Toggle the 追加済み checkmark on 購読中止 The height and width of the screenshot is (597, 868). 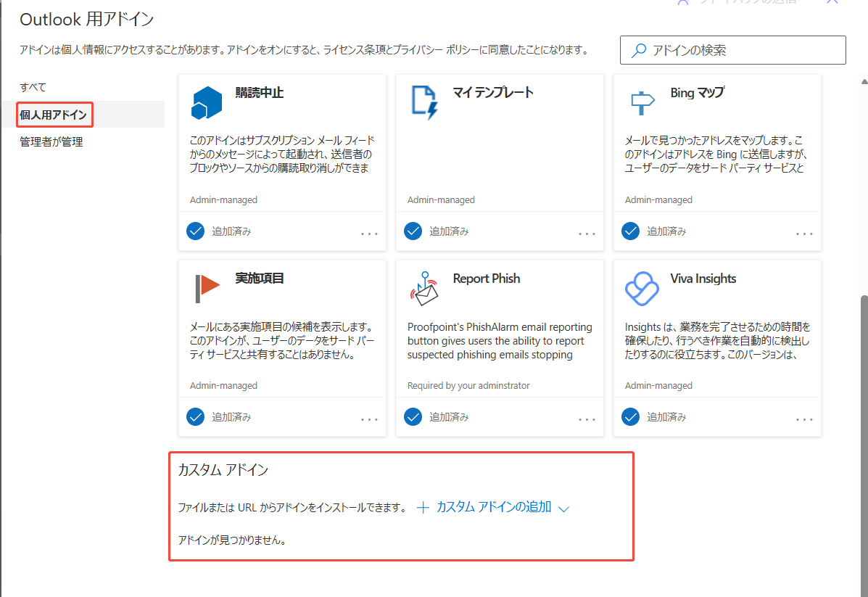[x=195, y=231]
